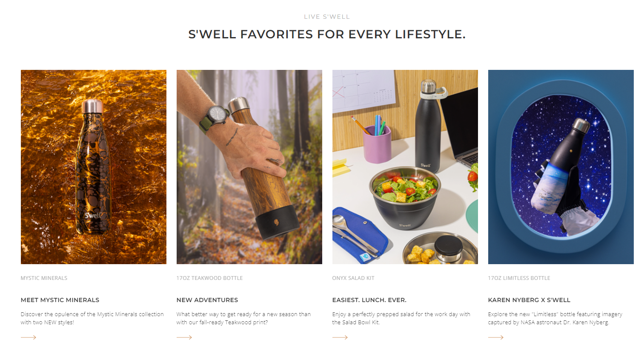Screen dimensions: 644x363
Task: Open the EASIEST. LUNCH. EVER. heading
Action: [369, 300]
